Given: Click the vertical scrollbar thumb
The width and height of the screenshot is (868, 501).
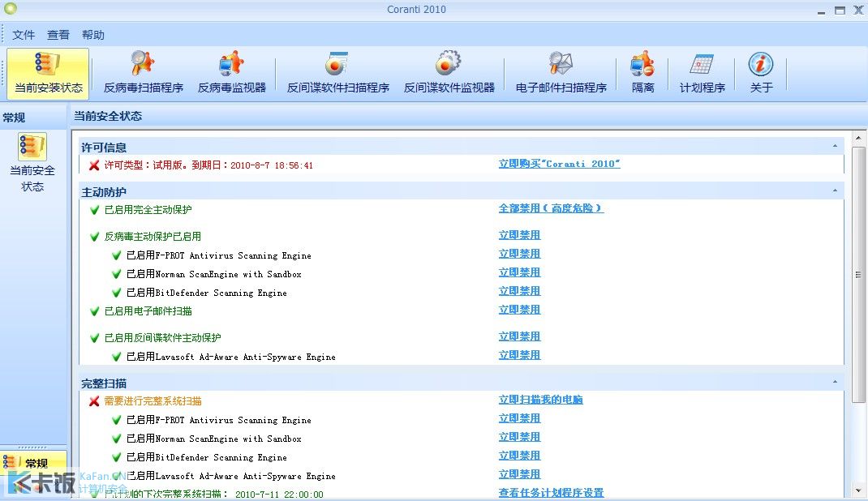Looking at the screenshot, I should (858, 275).
